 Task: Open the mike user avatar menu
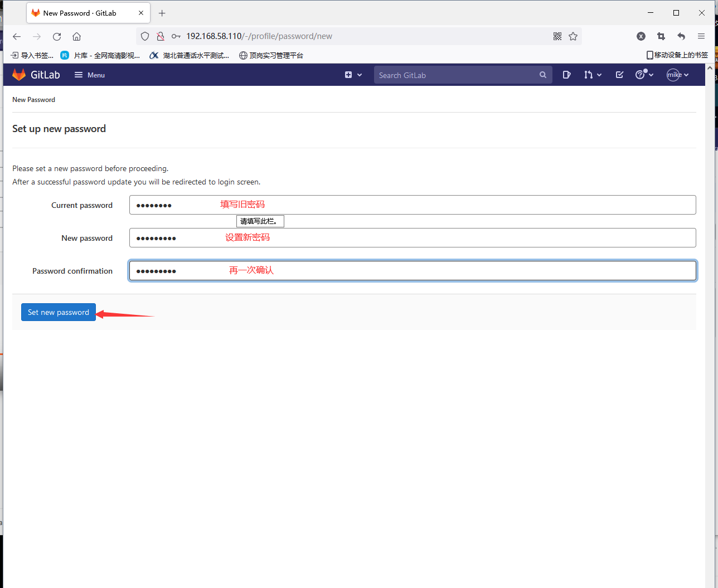pos(678,75)
